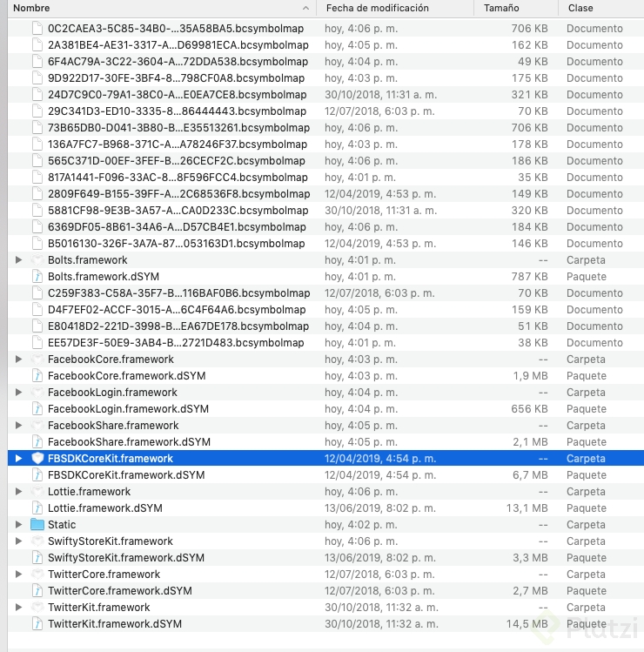The image size is (644, 652).
Task: Expand the Lottie.framework disclosure triangle
Action: pos(18,492)
